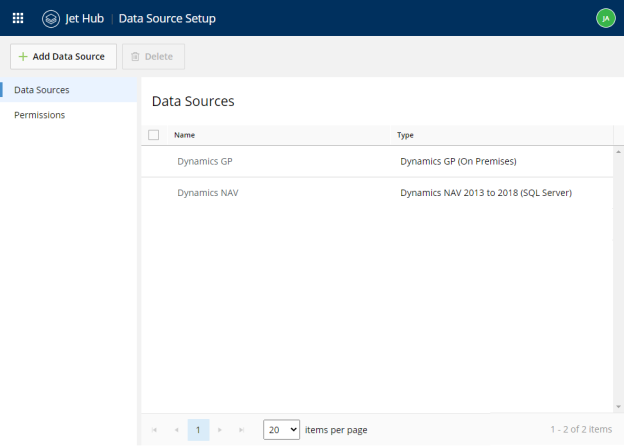The height and width of the screenshot is (446, 624).
Task: Select page number 1 in the pager
Action: (198, 430)
